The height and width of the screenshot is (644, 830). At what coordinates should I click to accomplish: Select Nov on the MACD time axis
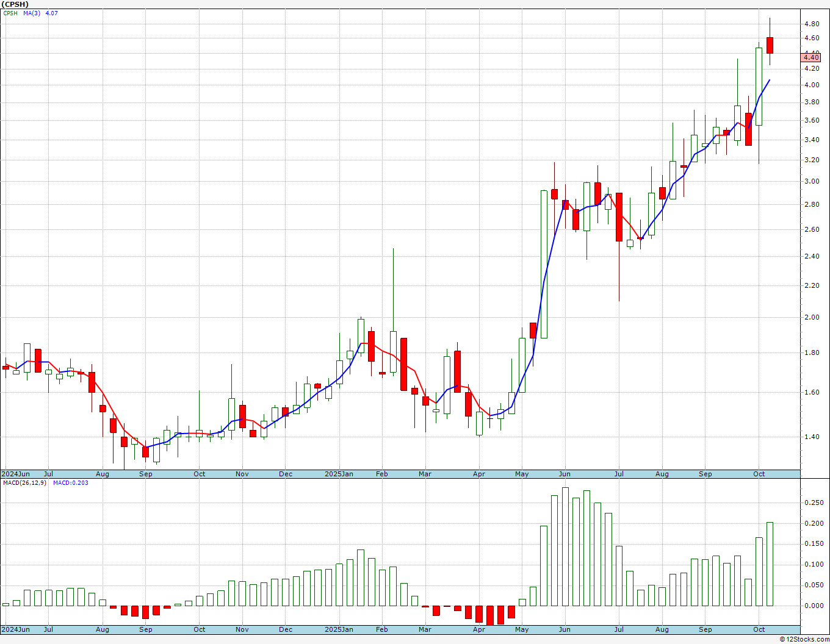[242, 629]
